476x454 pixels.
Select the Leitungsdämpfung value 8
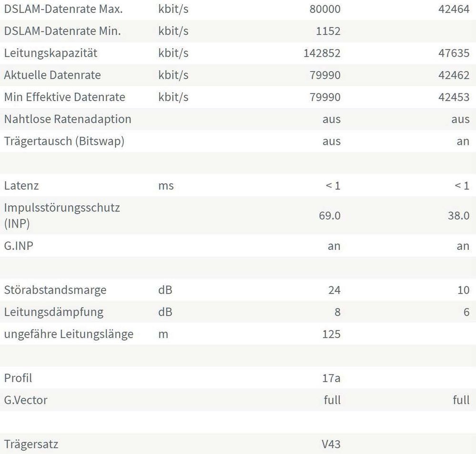pyautogui.click(x=337, y=312)
